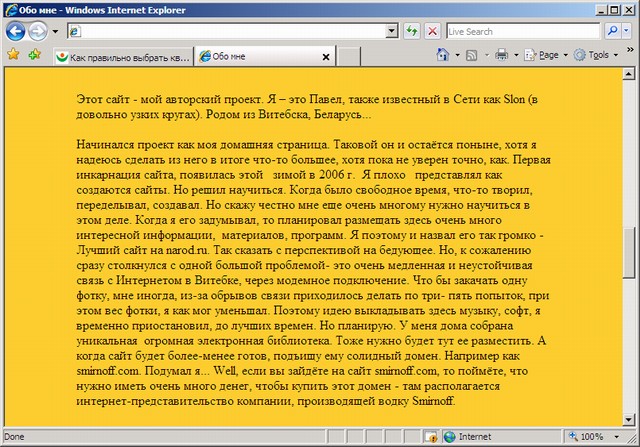
Task: Refresh the page with the green arrows icon
Action: [412, 31]
